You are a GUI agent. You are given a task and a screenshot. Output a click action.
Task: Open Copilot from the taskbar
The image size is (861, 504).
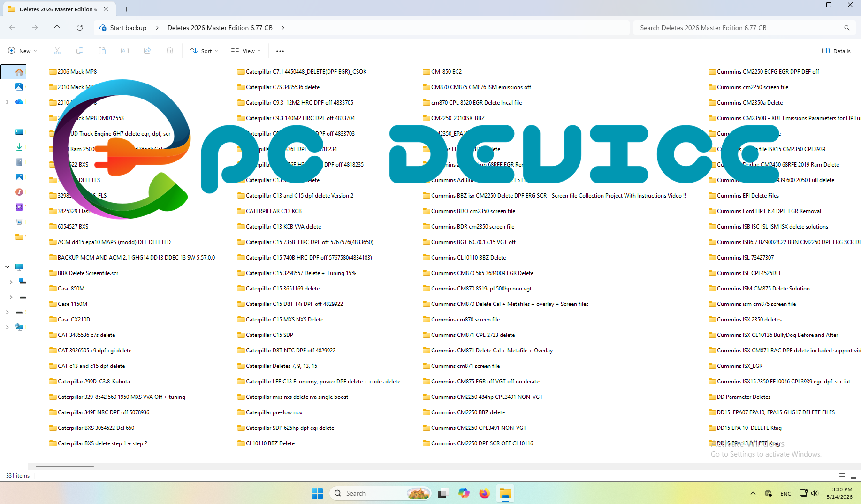pos(464,493)
